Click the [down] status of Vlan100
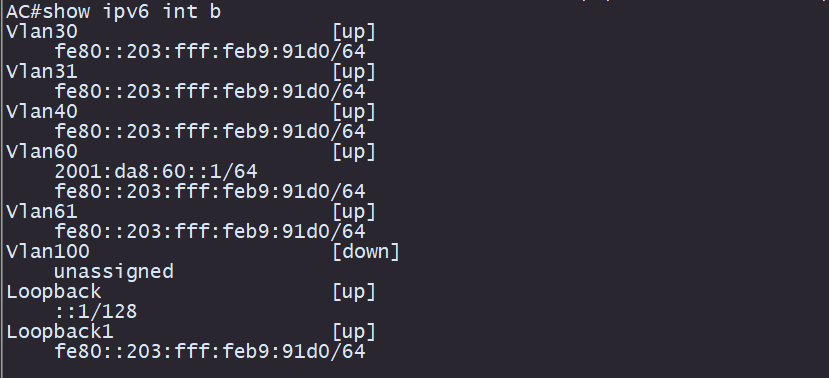The image size is (829, 378). (x=366, y=251)
